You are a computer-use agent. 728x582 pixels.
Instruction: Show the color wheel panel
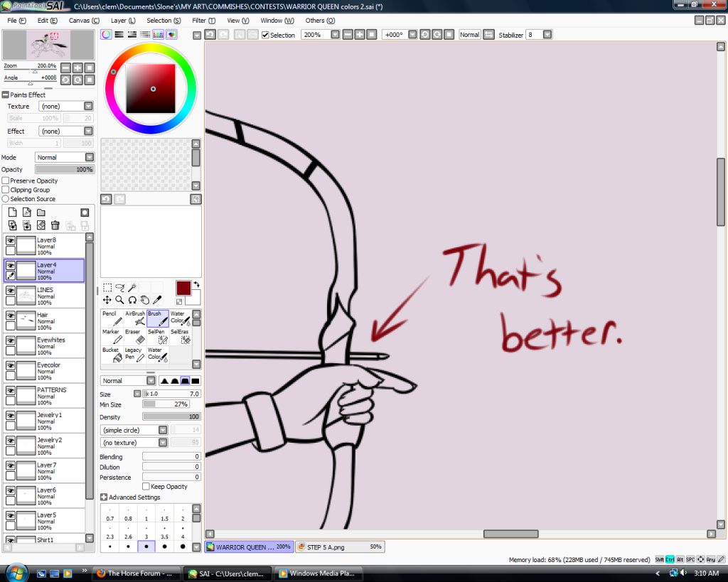107,35
